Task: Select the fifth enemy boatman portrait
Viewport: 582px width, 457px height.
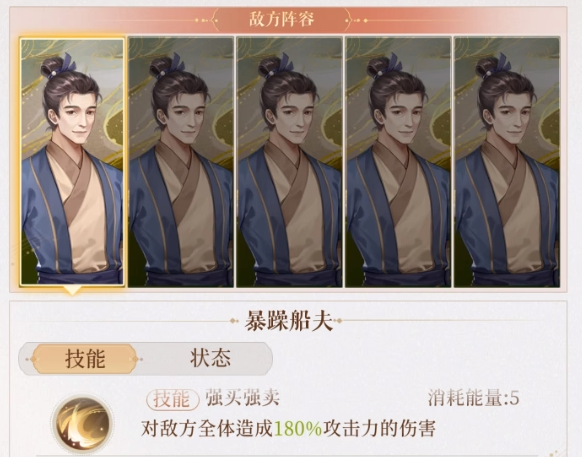Action: tap(507, 162)
